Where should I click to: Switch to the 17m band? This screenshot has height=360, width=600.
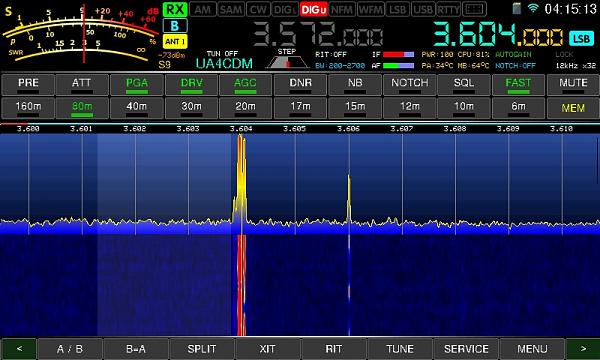coord(300,108)
